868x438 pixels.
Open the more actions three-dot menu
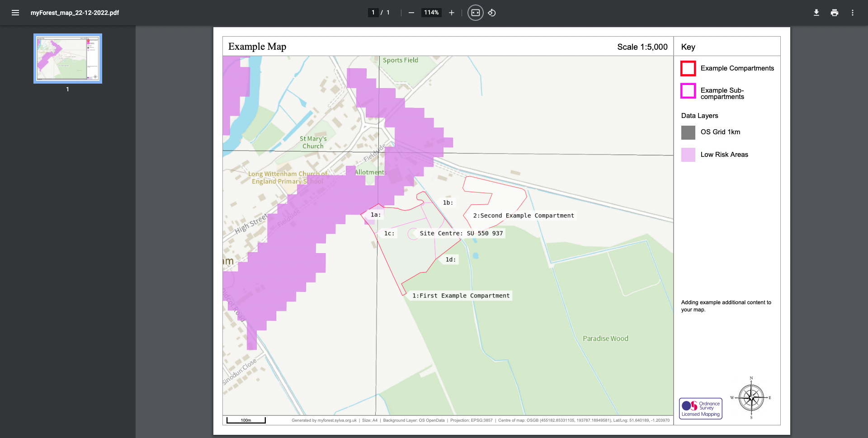852,13
